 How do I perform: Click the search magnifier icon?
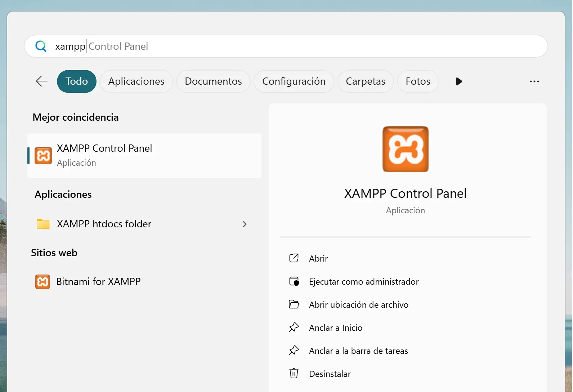pyautogui.click(x=41, y=46)
